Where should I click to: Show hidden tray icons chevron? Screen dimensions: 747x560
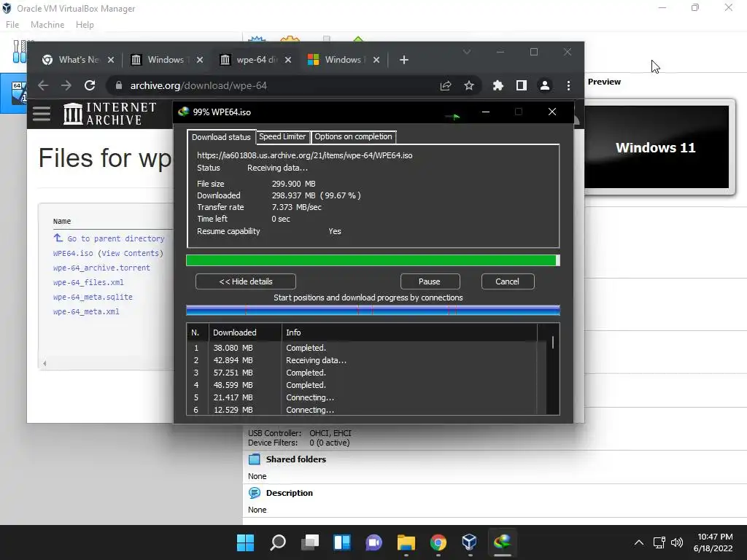pos(639,542)
